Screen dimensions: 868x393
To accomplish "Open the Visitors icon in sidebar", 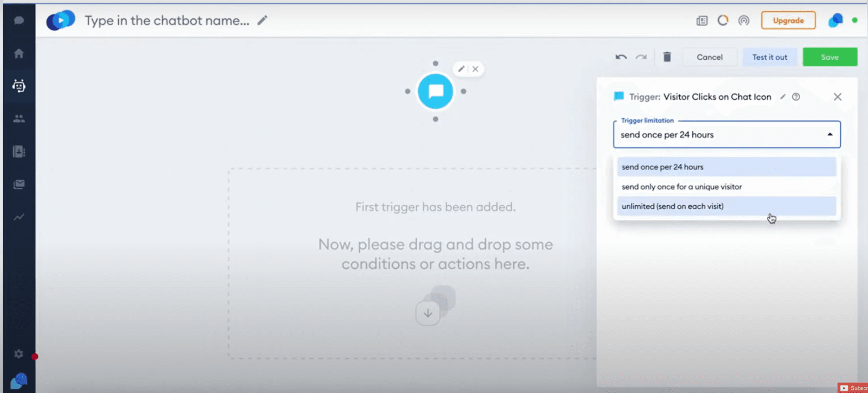I will [x=19, y=118].
